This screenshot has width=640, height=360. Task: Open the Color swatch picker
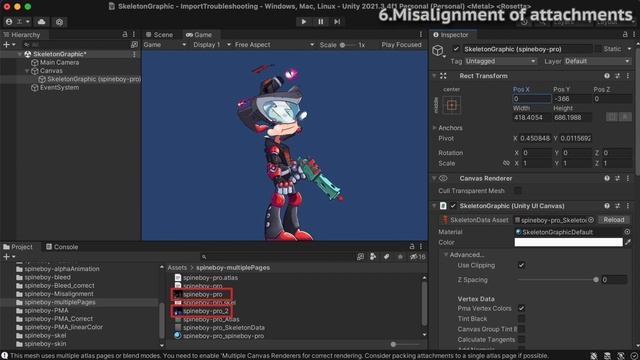coord(568,242)
